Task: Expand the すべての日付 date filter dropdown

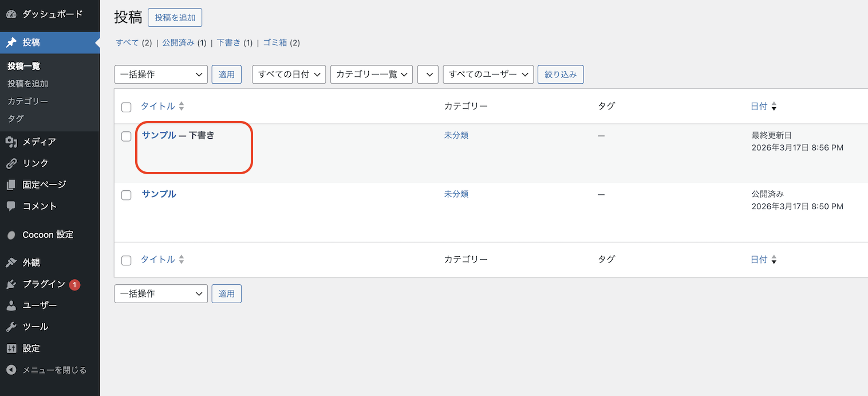Action: (x=289, y=75)
